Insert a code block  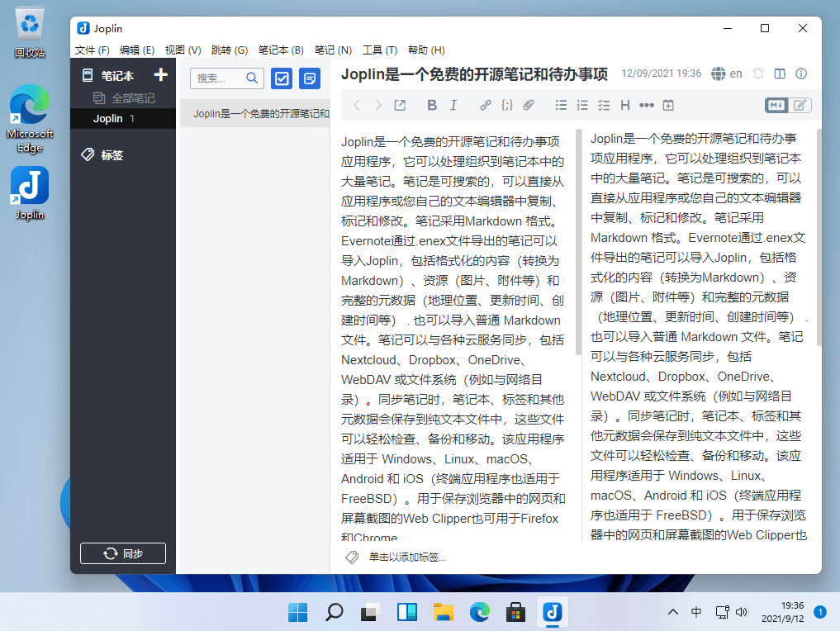(x=507, y=105)
